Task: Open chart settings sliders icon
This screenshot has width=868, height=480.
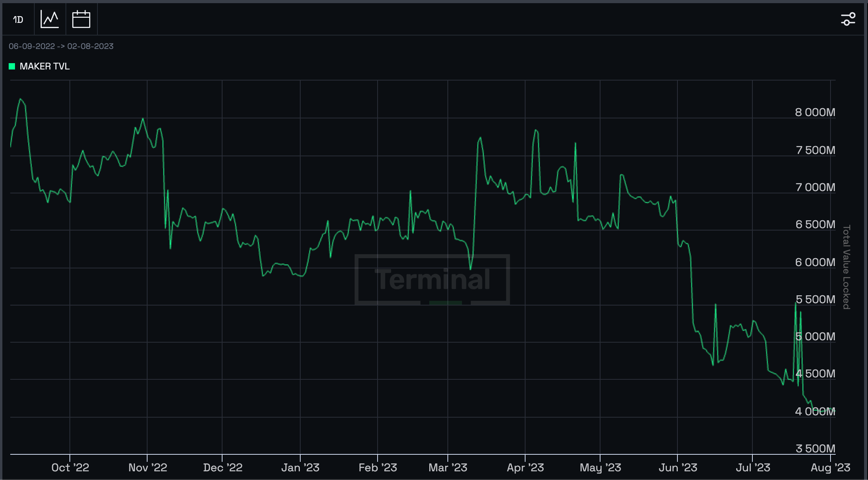Action: 848,19
